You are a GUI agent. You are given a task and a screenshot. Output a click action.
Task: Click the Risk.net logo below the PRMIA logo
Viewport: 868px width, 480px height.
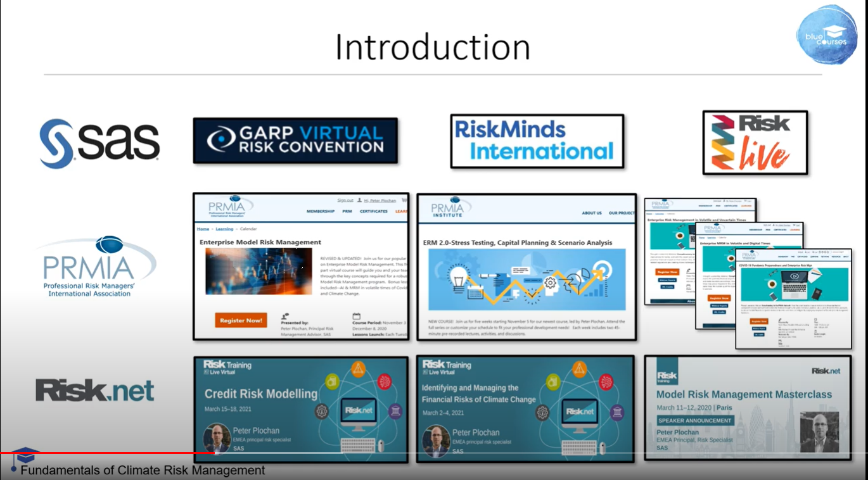94,390
